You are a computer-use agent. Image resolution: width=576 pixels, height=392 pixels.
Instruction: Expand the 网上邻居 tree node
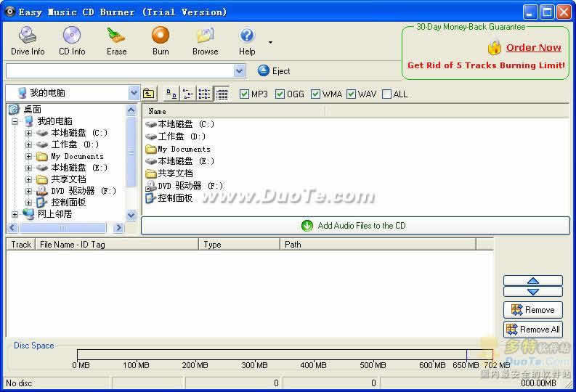(x=15, y=214)
